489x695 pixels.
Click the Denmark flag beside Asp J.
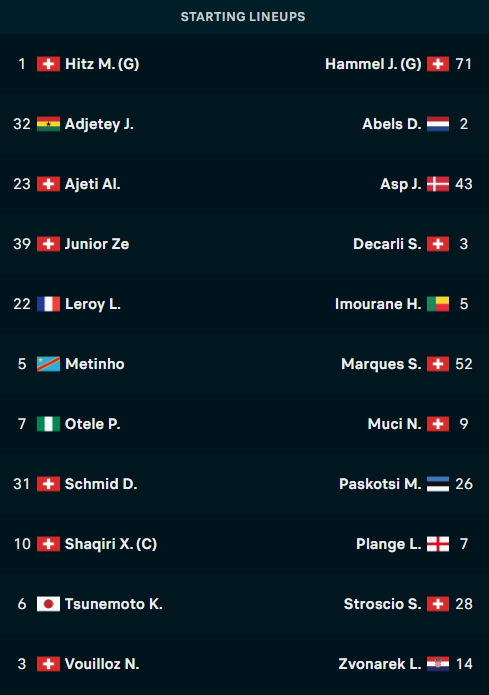click(438, 184)
